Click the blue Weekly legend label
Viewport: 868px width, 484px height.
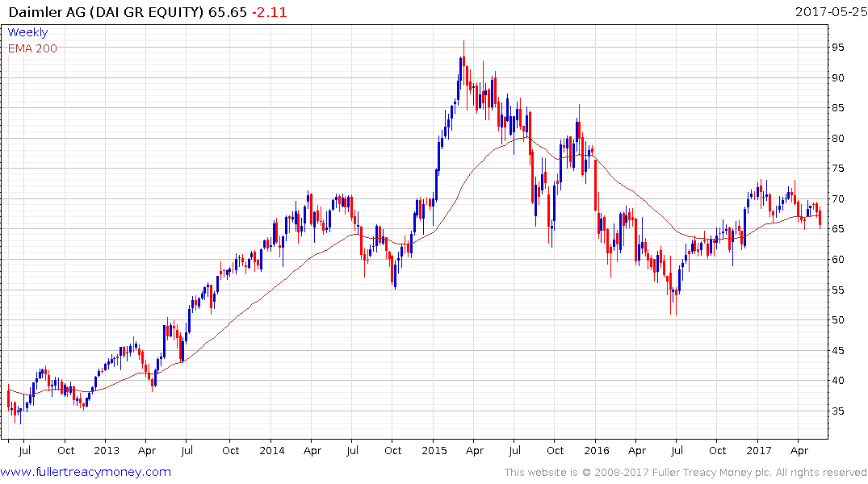[x=27, y=32]
